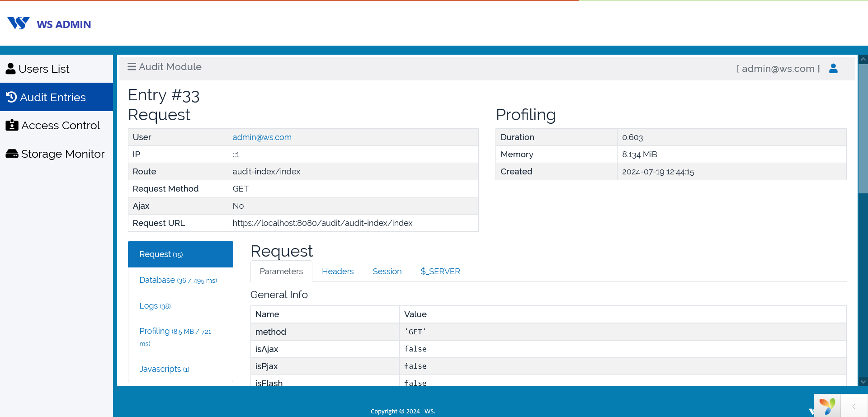Click the Users List person icon
The width and height of the screenshot is (868, 417).
pos(11,69)
